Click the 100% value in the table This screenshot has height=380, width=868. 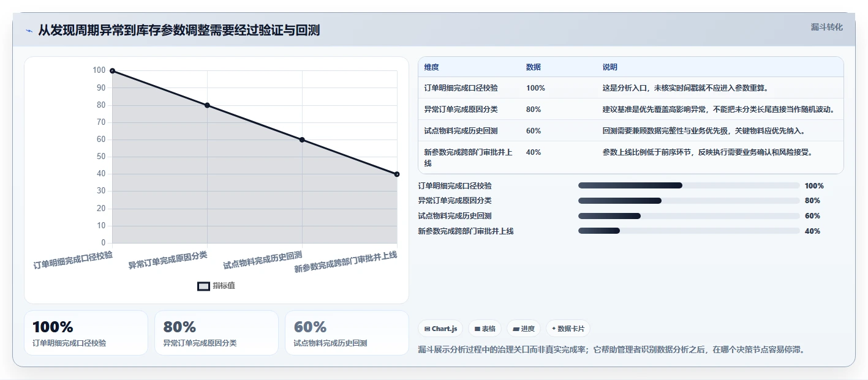535,88
